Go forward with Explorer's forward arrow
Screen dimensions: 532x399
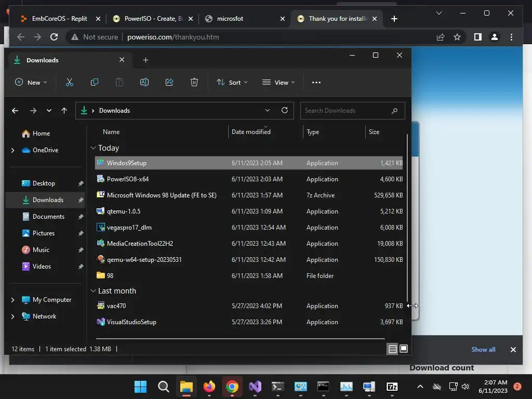[33, 111]
